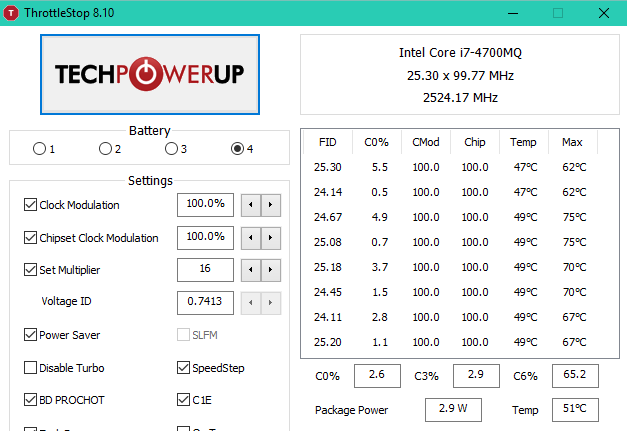627x431 pixels.
Task: Select the table row with FID 25.30
Action: pyautogui.click(x=450, y=167)
